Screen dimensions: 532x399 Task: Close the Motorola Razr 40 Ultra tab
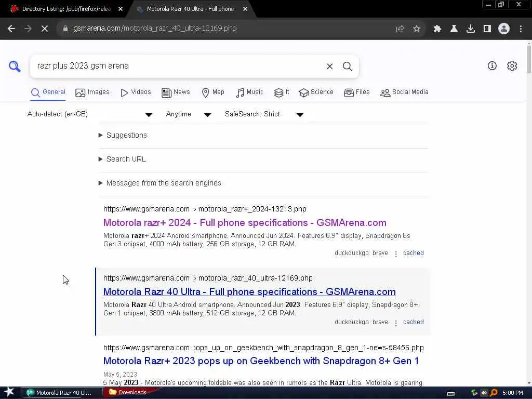coord(245,9)
